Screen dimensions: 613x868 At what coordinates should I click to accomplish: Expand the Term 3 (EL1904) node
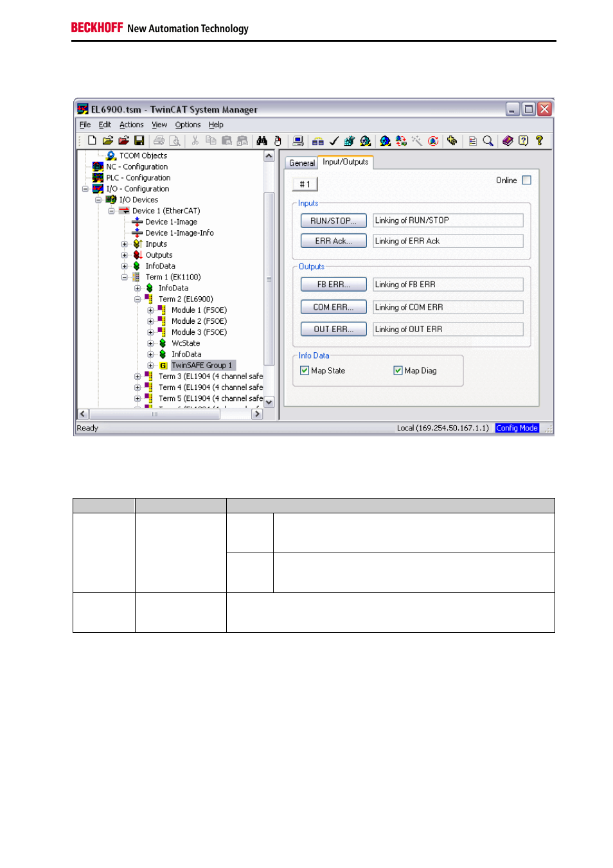pos(138,376)
